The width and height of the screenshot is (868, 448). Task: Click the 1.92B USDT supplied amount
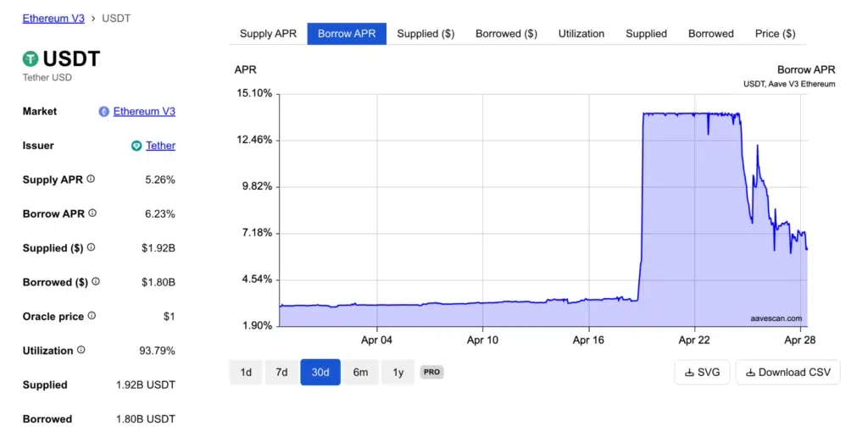pyautogui.click(x=146, y=385)
